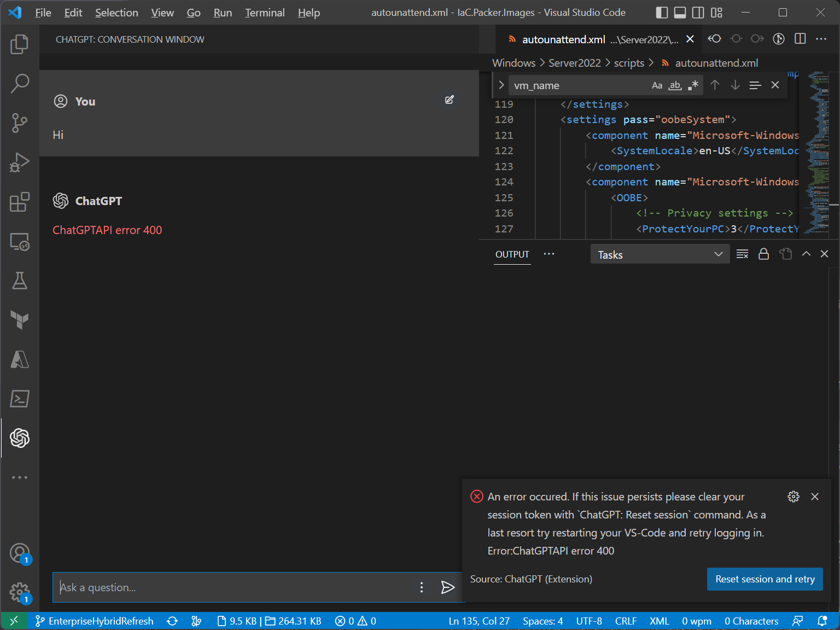The width and height of the screenshot is (840, 630).
Task: Open the Azure extension panel
Action: [20, 359]
